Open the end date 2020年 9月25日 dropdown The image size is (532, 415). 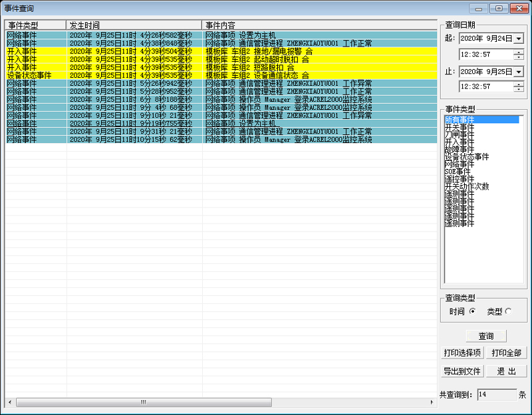click(519, 72)
